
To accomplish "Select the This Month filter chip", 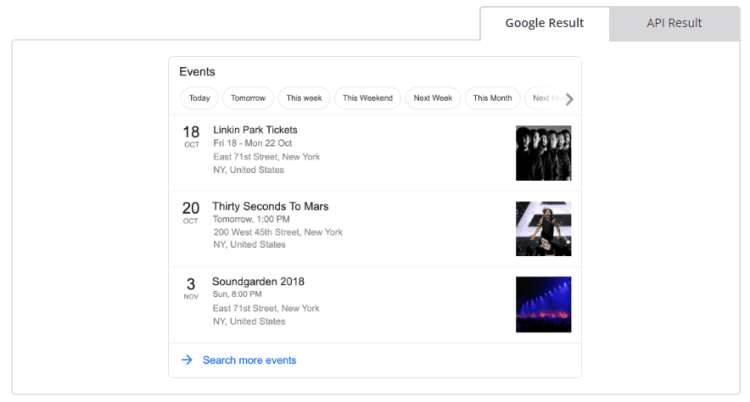I will [492, 98].
